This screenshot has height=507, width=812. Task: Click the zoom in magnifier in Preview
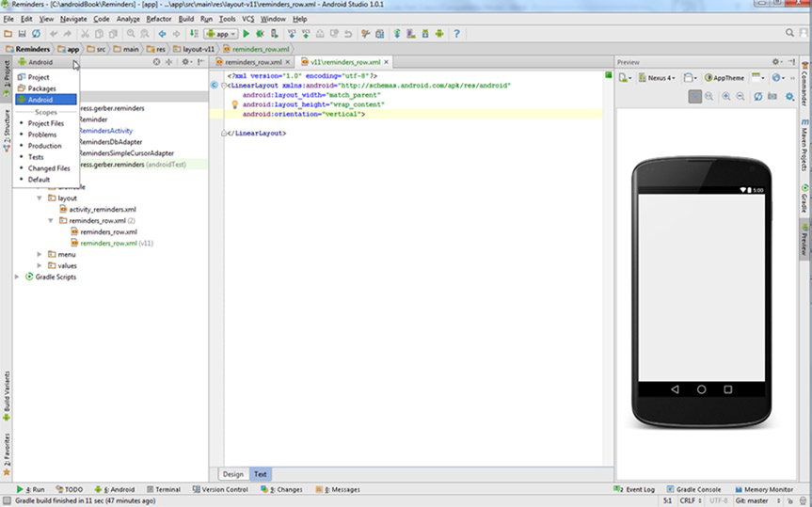(726, 96)
